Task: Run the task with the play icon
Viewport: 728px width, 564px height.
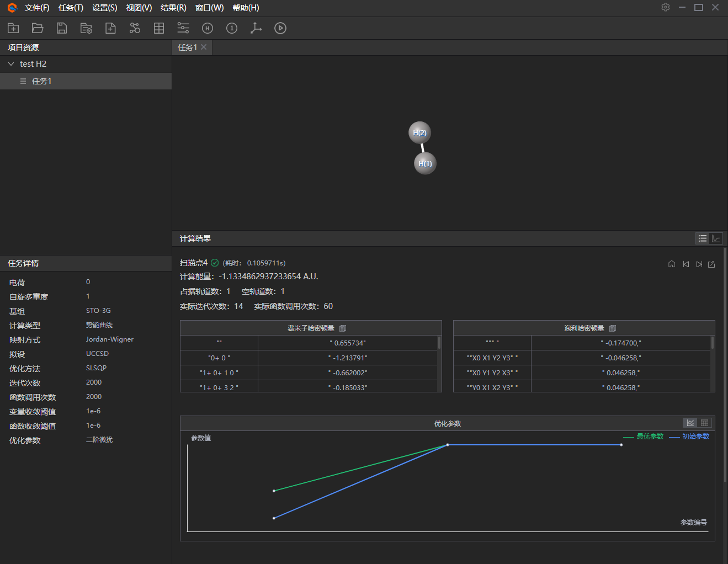Action: tap(280, 28)
